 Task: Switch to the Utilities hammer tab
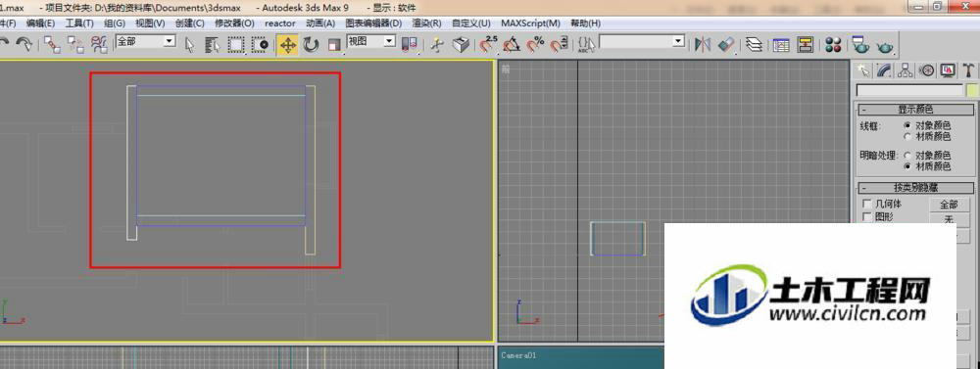pyautogui.click(x=969, y=69)
